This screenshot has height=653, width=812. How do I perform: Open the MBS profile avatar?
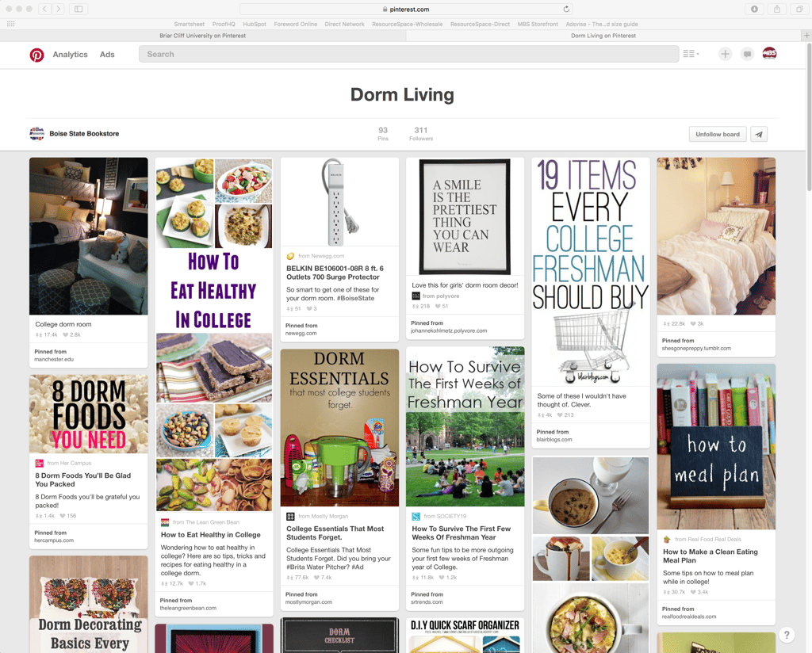[769, 53]
